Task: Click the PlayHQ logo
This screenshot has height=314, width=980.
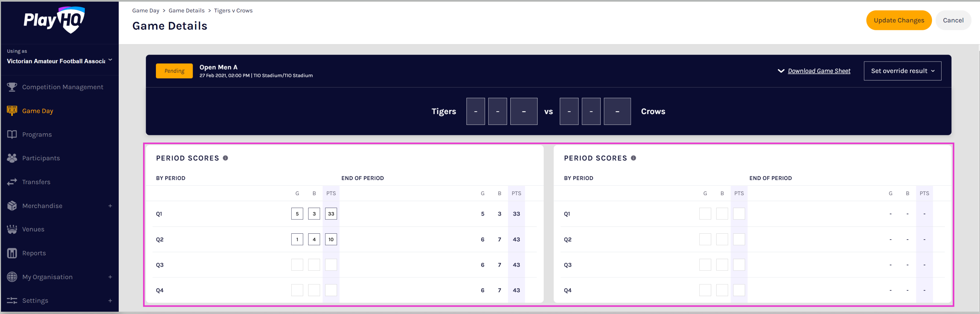Action: pyautogui.click(x=54, y=20)
